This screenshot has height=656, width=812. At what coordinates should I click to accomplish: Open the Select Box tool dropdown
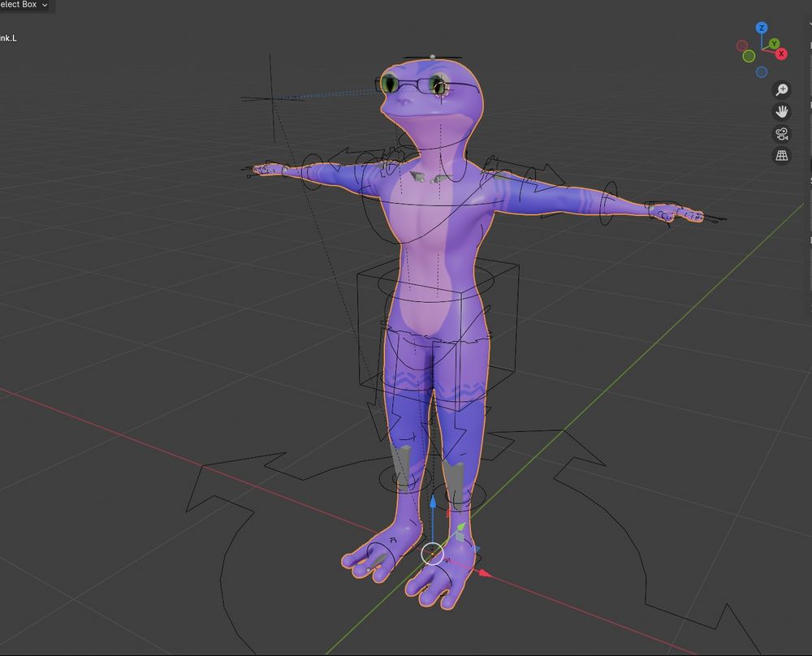(24, 5)
